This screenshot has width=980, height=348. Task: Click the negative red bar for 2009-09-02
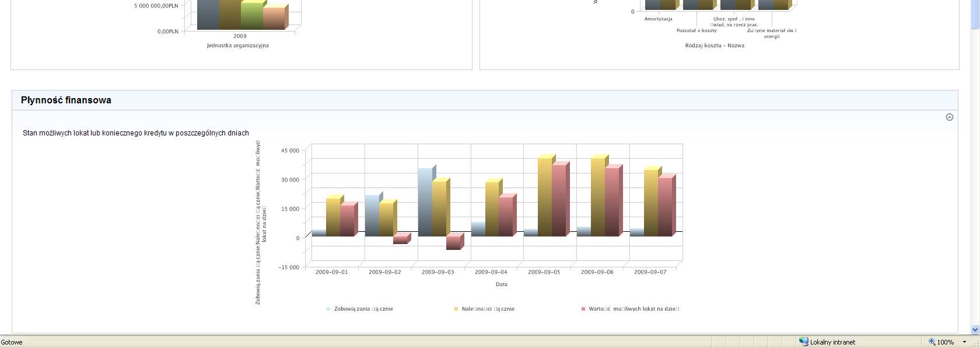pos(401,239)
